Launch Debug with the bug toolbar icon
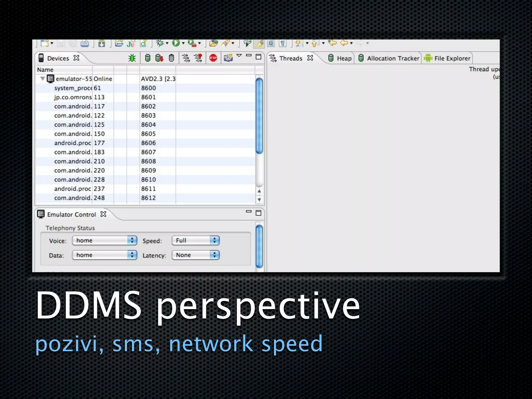 (160, 43)
